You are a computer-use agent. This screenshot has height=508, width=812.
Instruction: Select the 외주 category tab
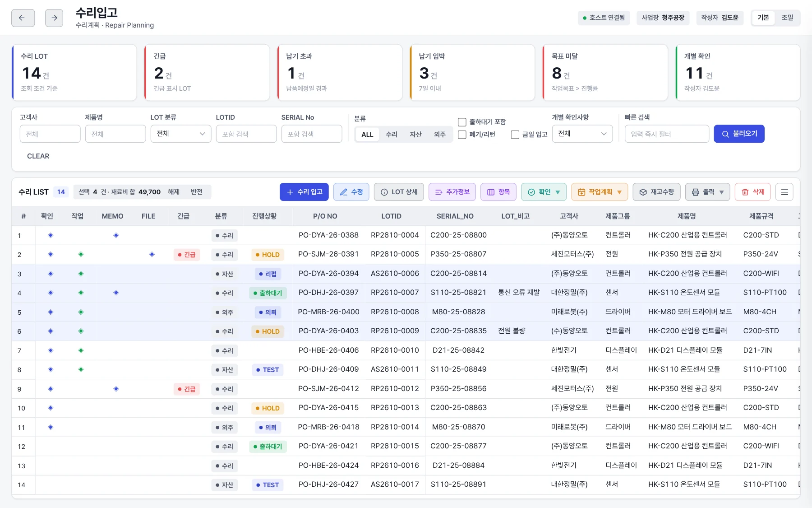tap(440, 135)
